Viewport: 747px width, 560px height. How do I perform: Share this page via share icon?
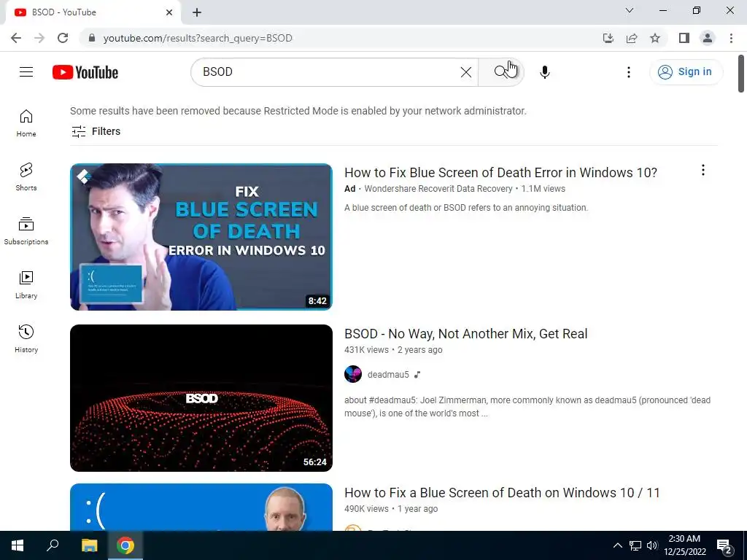(x=632, y=38)
